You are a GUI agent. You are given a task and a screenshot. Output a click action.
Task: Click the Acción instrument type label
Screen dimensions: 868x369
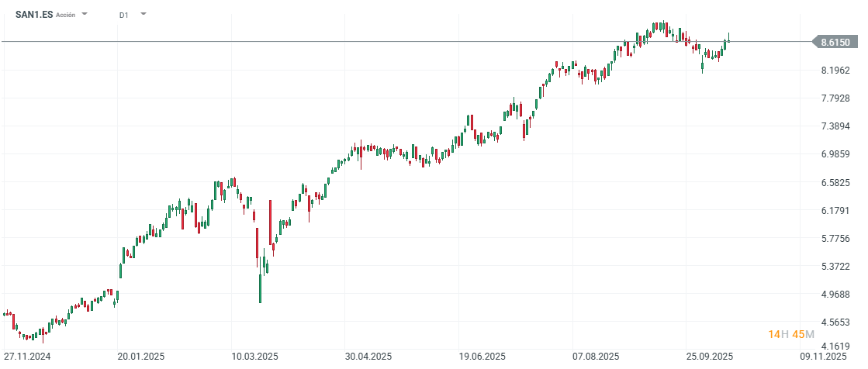(66, 15)
